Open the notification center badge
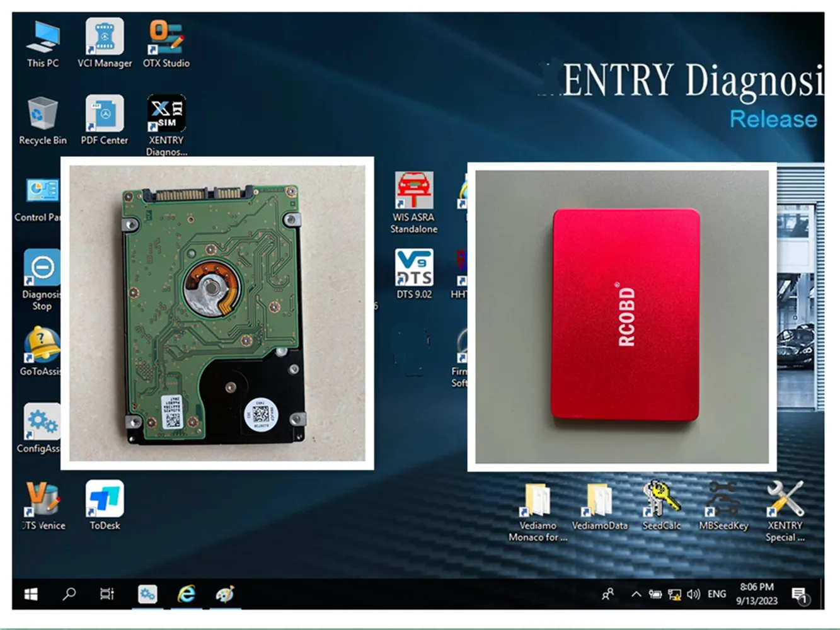The image size is (840, 630). [x=802, y=593]
